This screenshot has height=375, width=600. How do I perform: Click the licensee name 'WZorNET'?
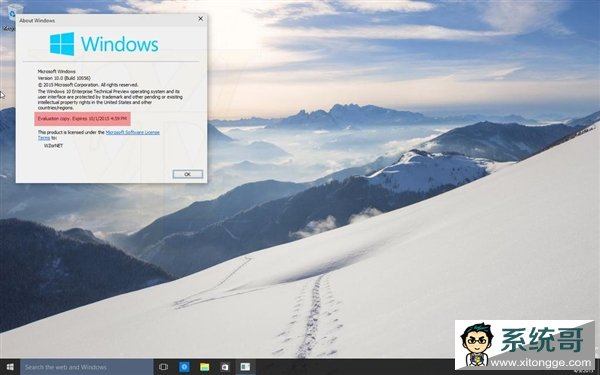pyautogui.click(x=53, y=146)
